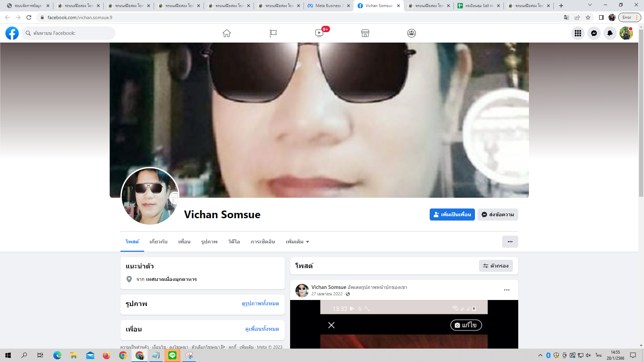Expand the เพิ่มเติม dropdown tab
This screenshot has height=362, width=644.
coord(297,242)
